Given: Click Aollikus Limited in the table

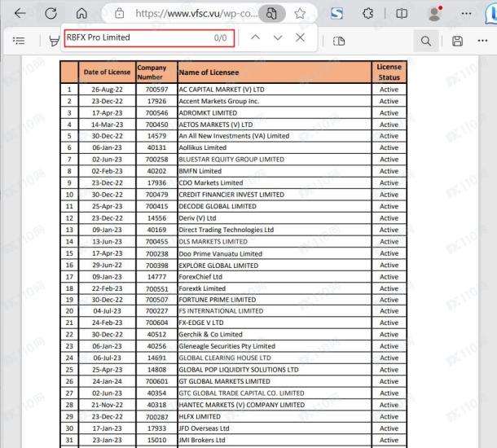Looking at the screenshot, I should pos(203,147).
